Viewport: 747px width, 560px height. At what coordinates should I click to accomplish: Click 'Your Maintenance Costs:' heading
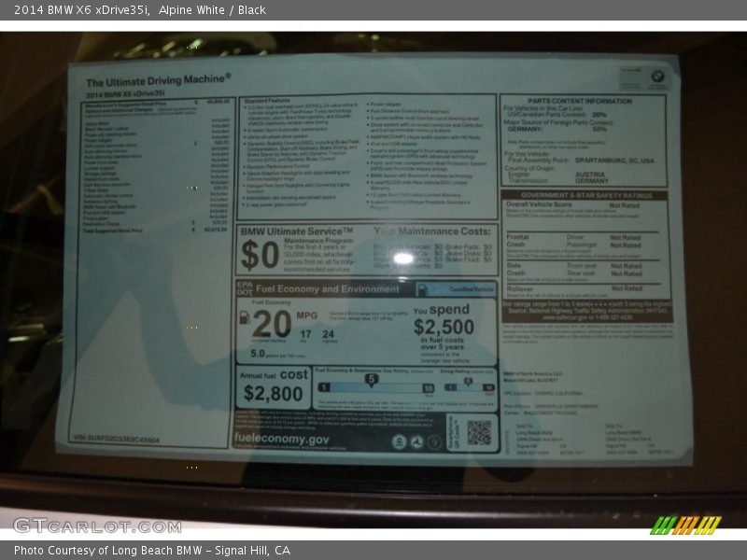point(432,231)
